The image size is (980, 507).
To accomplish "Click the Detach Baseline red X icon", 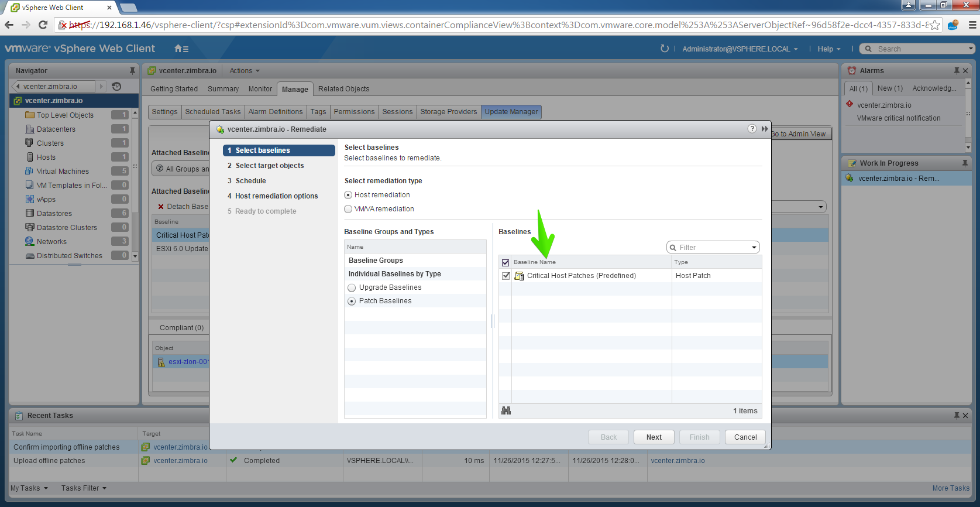I will [161, 207].
